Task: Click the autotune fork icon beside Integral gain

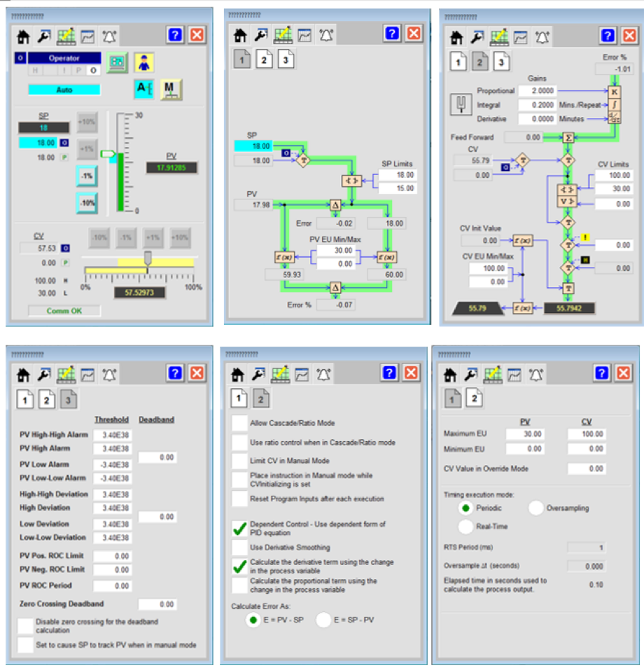Action: pyautogui.click(x=461, y=104)
